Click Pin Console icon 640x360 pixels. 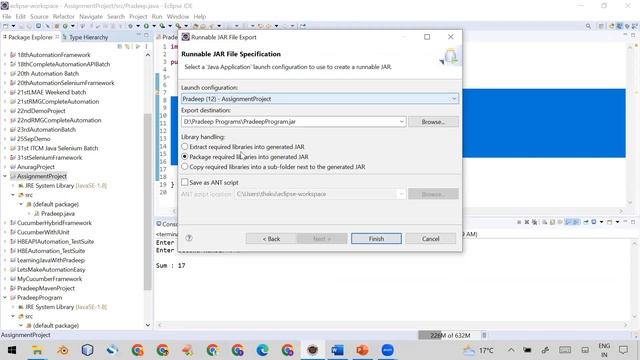coord(586,222)
